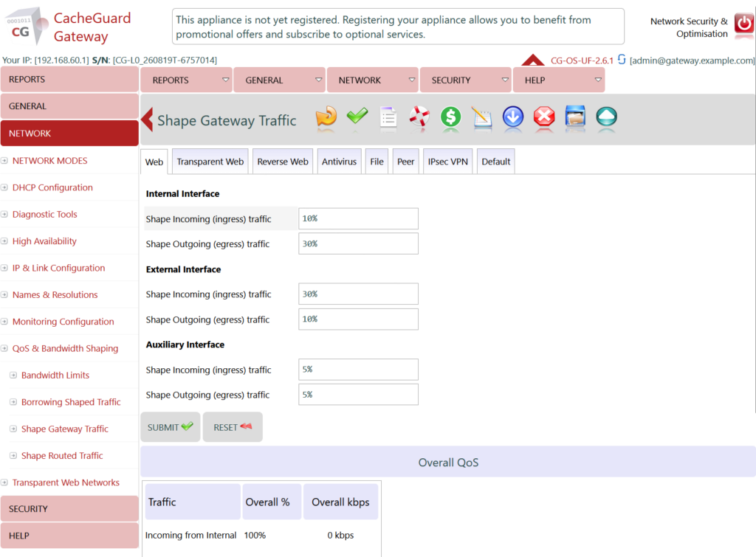
Task: Click the teal eject-style up arrow icon
Action: 607,117
